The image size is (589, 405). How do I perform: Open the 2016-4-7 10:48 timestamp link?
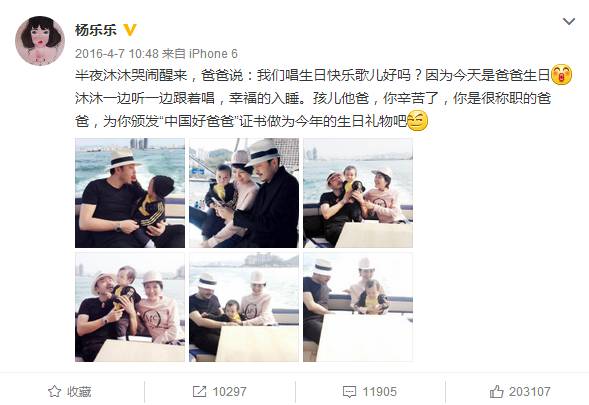pos(117,54)
